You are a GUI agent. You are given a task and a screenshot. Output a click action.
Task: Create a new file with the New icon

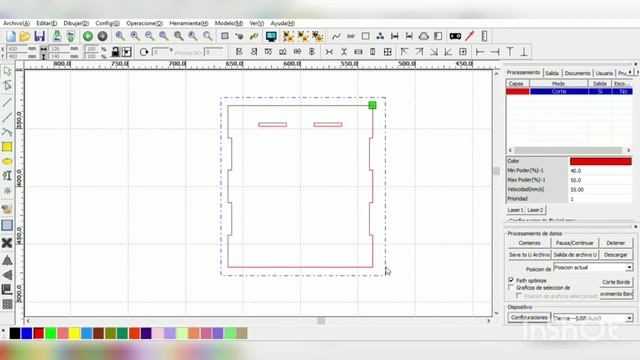pyautogui.click(x=11, y=36)
